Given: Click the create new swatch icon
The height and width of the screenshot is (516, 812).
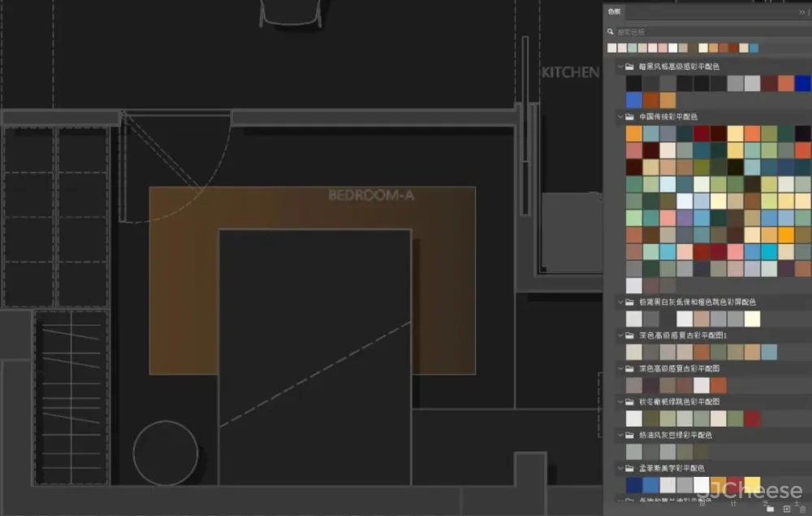Looking at the screenshot, I should [x=786, y=508].
